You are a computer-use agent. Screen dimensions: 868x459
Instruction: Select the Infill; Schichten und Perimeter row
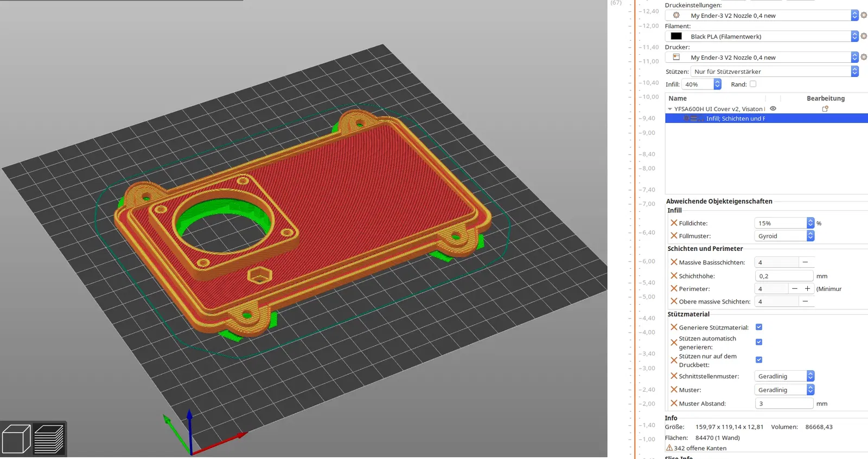pos(767,118)
